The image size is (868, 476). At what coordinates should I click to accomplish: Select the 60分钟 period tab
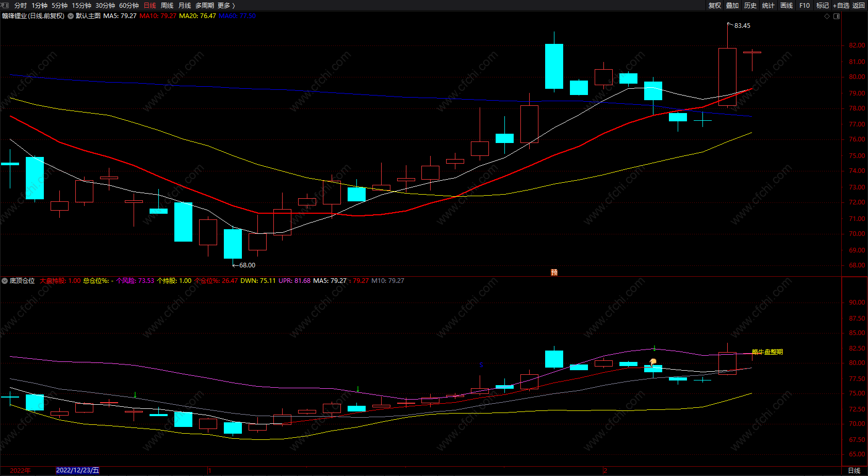point(129,5)
